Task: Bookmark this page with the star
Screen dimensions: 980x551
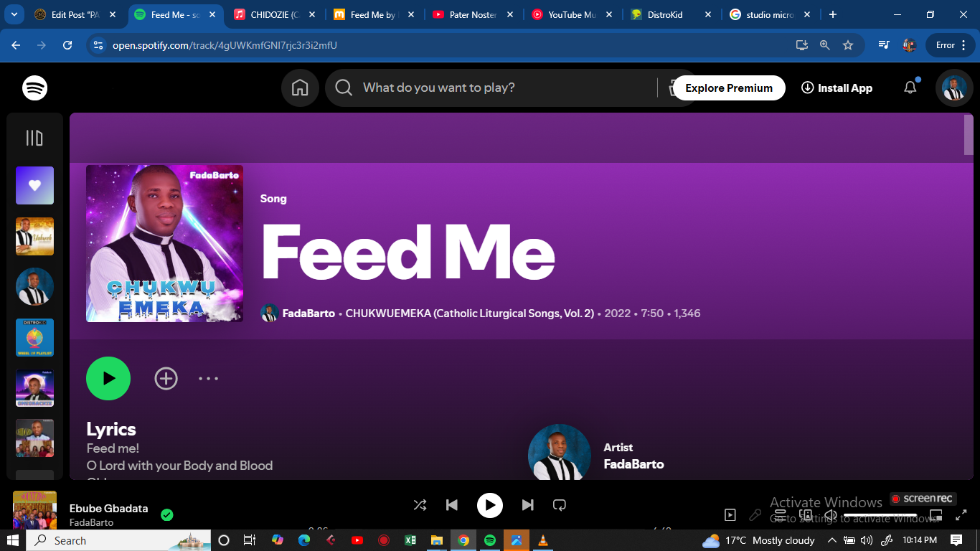Action: [848, 45]
